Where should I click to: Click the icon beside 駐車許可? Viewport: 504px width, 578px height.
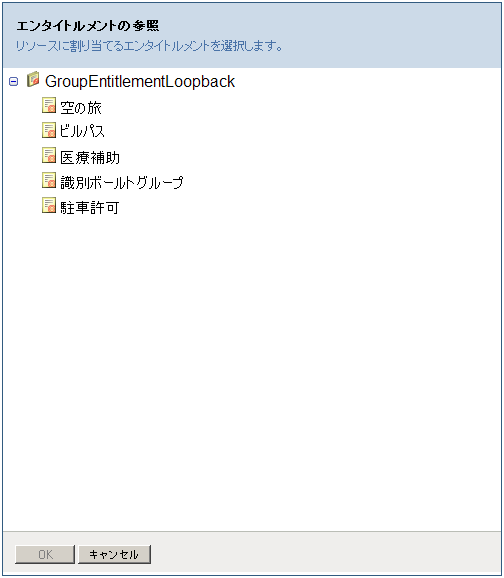pos(49,205)
